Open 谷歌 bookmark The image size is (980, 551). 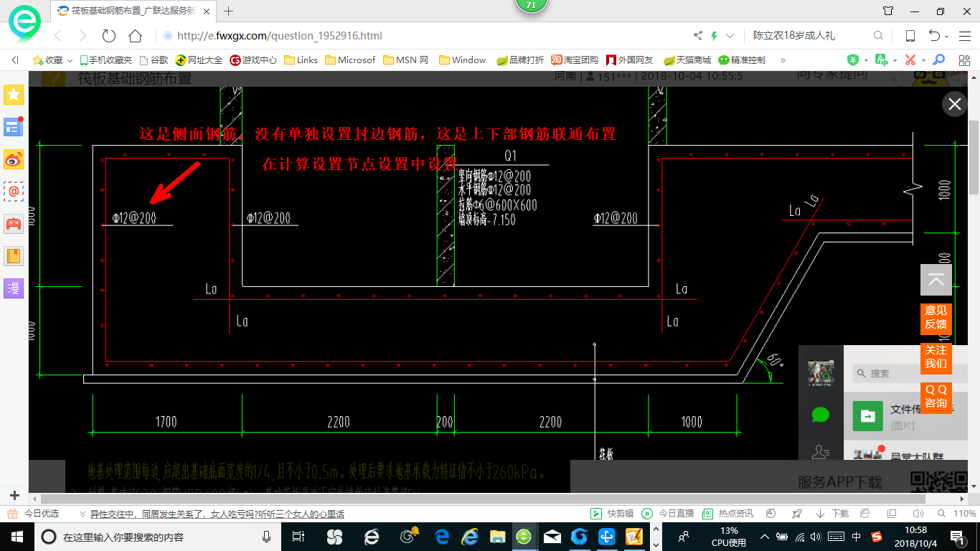[154, 60]
